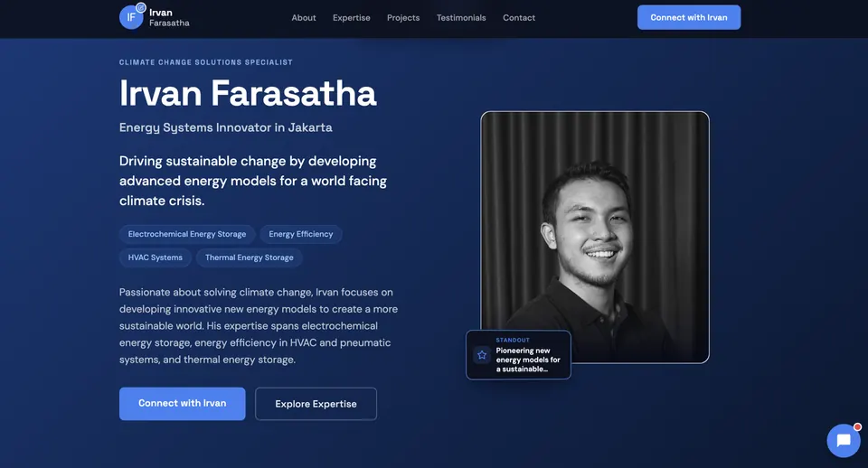The image size is (868, 468).
Task: Select the Thermal Energy Storage tag
Action: tap(250, 257)
